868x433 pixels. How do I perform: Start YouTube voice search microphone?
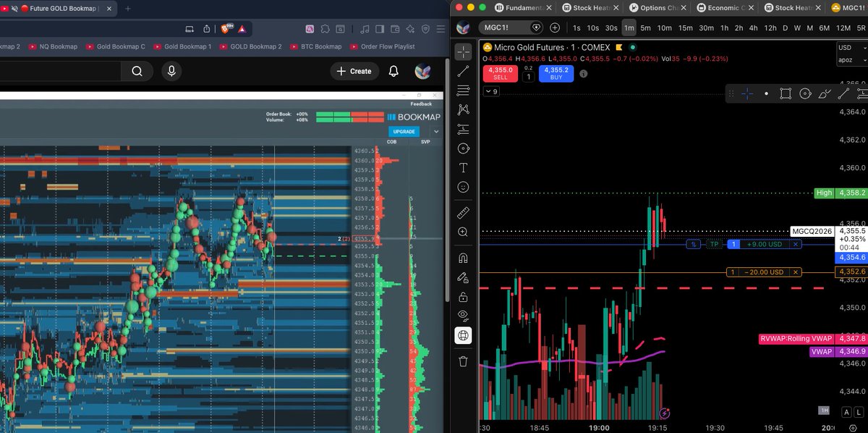(171, 71)
